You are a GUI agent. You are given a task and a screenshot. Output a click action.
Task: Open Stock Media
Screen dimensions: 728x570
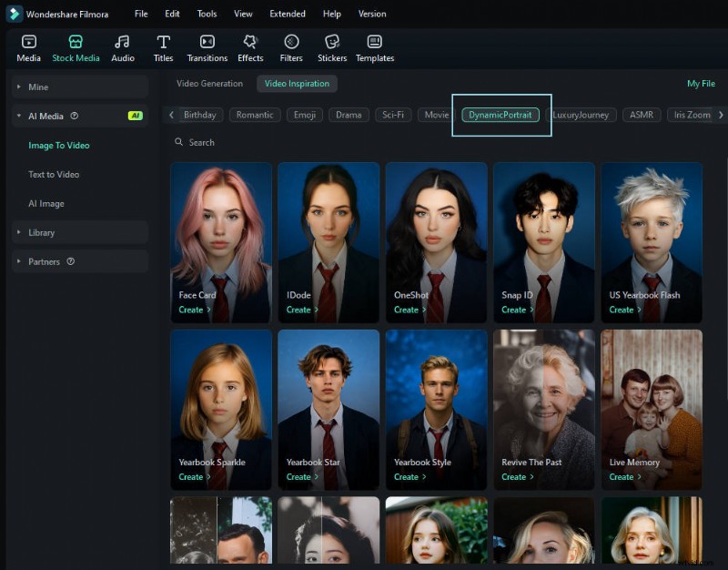click(x=76, y=47)
